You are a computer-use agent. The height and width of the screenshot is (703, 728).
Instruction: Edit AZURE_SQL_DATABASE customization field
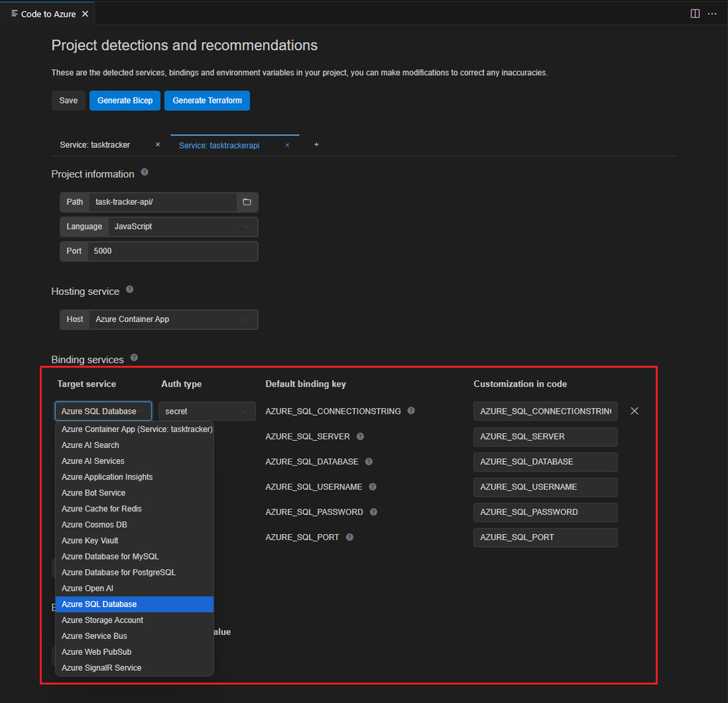click(546, 462)
